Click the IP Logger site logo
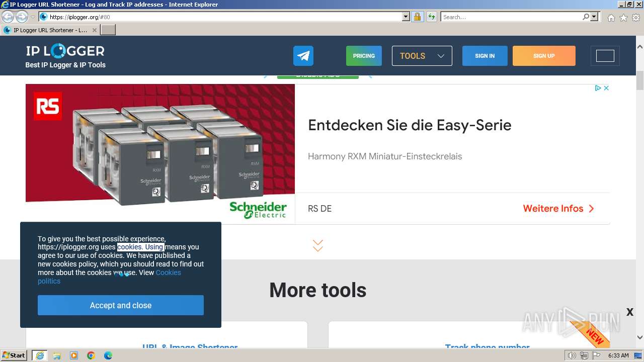Screen dimensions: 644x362 point(65,51)
